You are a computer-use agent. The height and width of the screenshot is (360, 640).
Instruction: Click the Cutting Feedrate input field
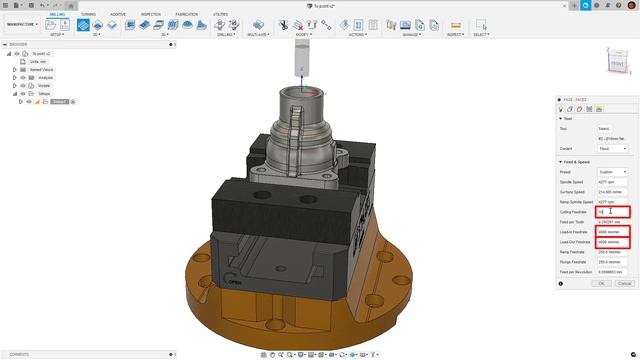click(x=612, y=212)
